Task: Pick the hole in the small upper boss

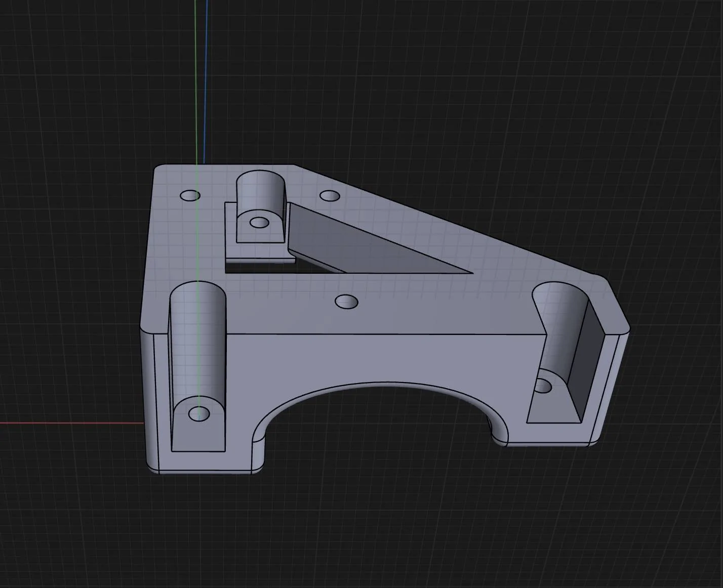Action: click(259, 222)
